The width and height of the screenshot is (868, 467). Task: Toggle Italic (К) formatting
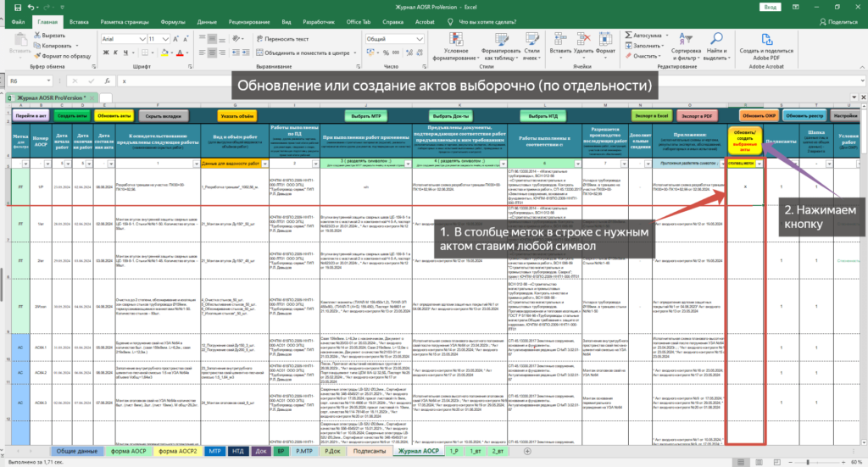pos(115,53)
